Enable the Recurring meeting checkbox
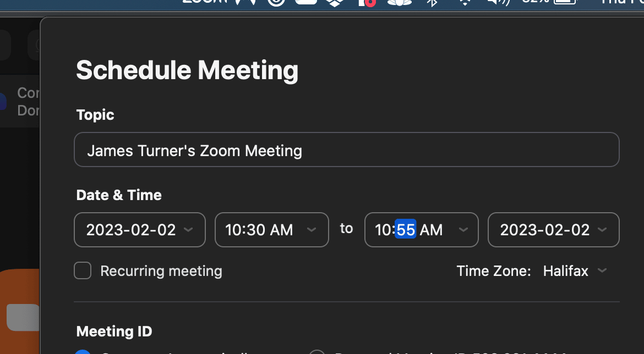Image resolution: width=644 pixels, height=354 pixels. [x=83, y=271]
